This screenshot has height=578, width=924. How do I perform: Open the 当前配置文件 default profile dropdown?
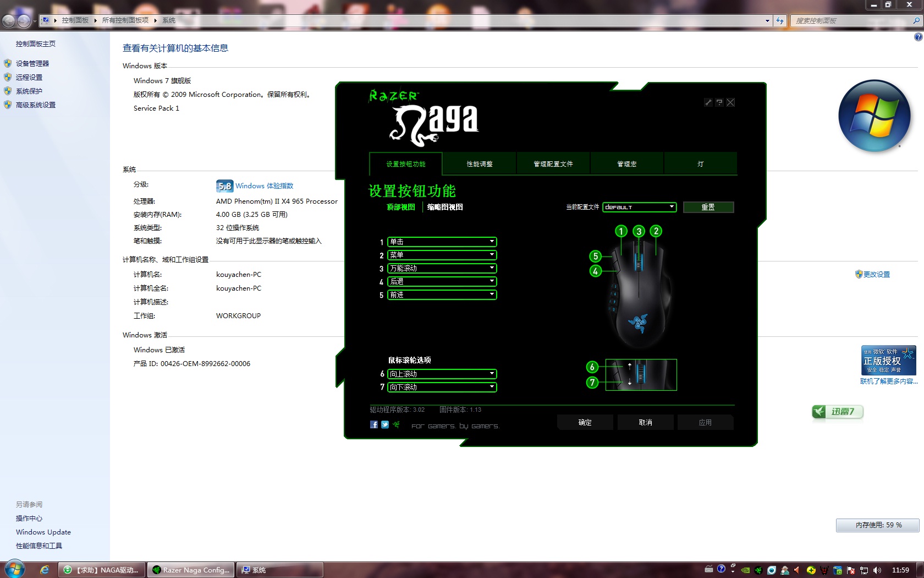pos(639,207)
